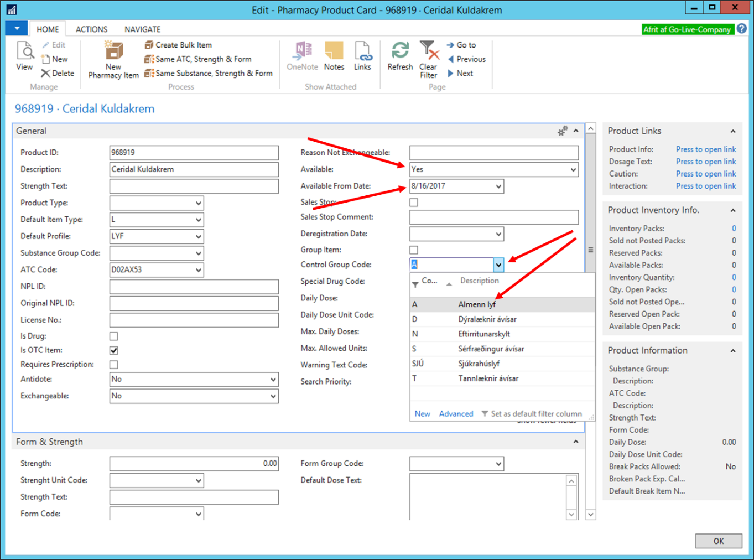Toggle the Is OTC Item checkbox

(114, 350)
